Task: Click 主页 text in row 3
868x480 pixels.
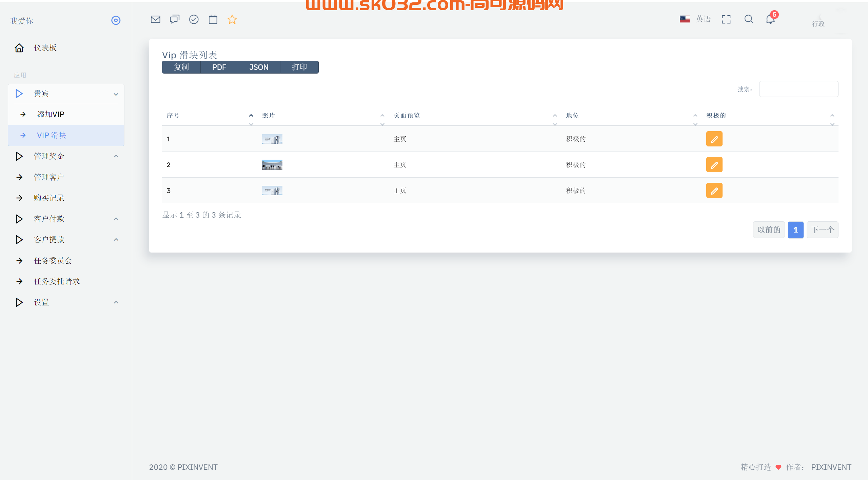Action: click(x=400, y=191)
